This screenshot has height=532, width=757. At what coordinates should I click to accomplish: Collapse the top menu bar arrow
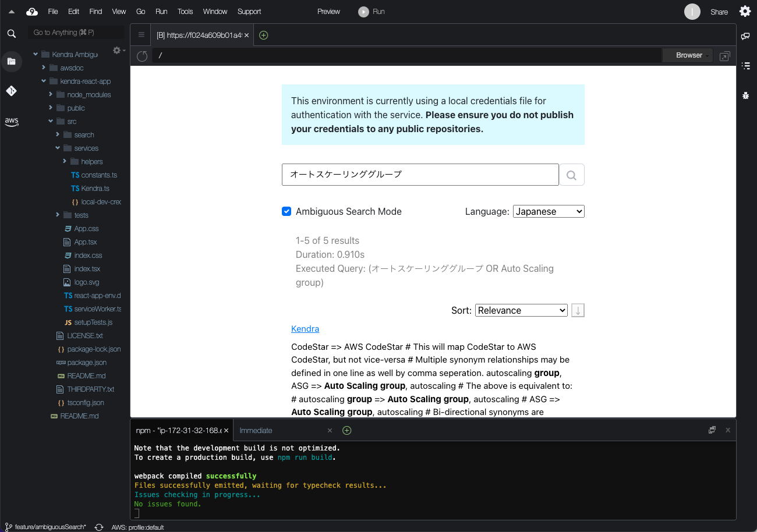click(x=11, y=12)
